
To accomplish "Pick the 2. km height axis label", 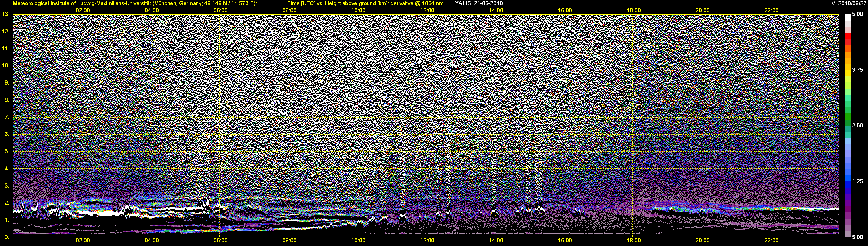I will [7, 203].
